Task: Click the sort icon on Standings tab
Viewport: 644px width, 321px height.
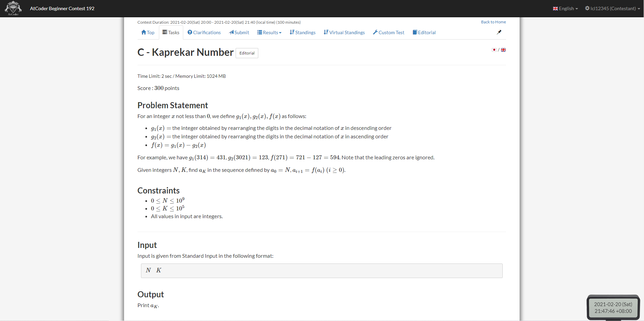Action: pyautogui.click(x=292, y=32)
